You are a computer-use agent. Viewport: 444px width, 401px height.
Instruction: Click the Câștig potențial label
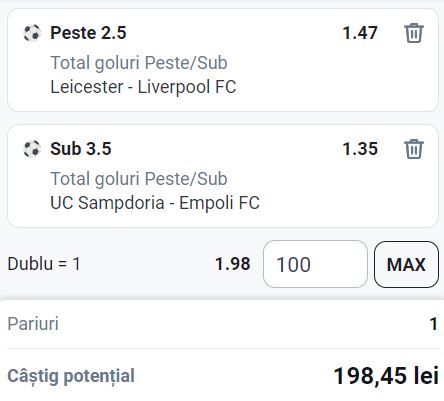[x=71, y=376]
